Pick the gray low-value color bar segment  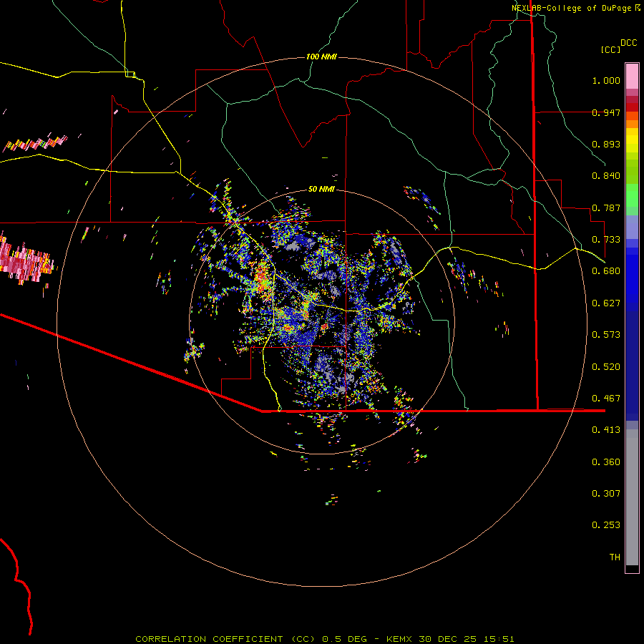(x=632, y=497)
